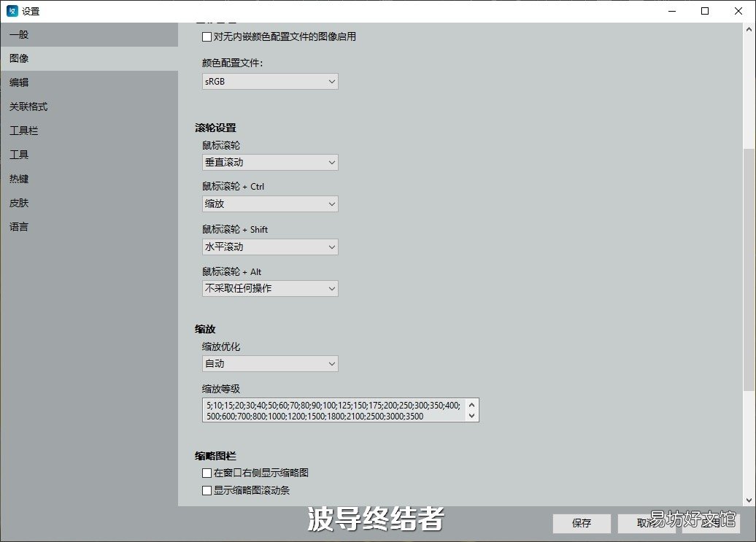Enable 对无内嵌颜色配置文件的图像启用 checkbox
Image resolution: width=756 pixels, height=542 pixels.
point(207,36)
